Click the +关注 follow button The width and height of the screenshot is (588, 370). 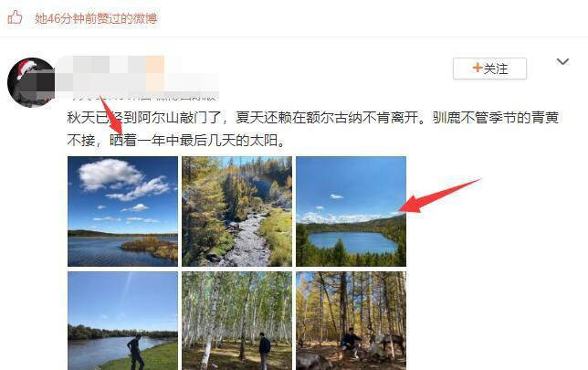click(489, 69)
